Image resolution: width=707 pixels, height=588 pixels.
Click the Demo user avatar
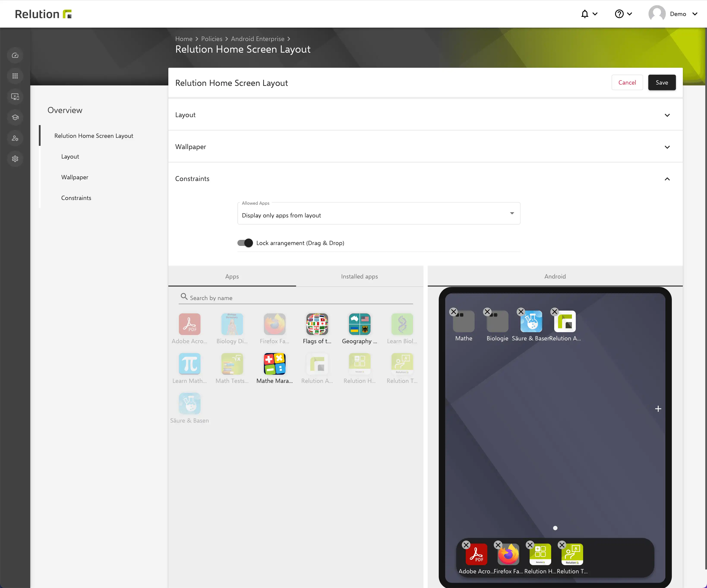(x=657, y=14)
